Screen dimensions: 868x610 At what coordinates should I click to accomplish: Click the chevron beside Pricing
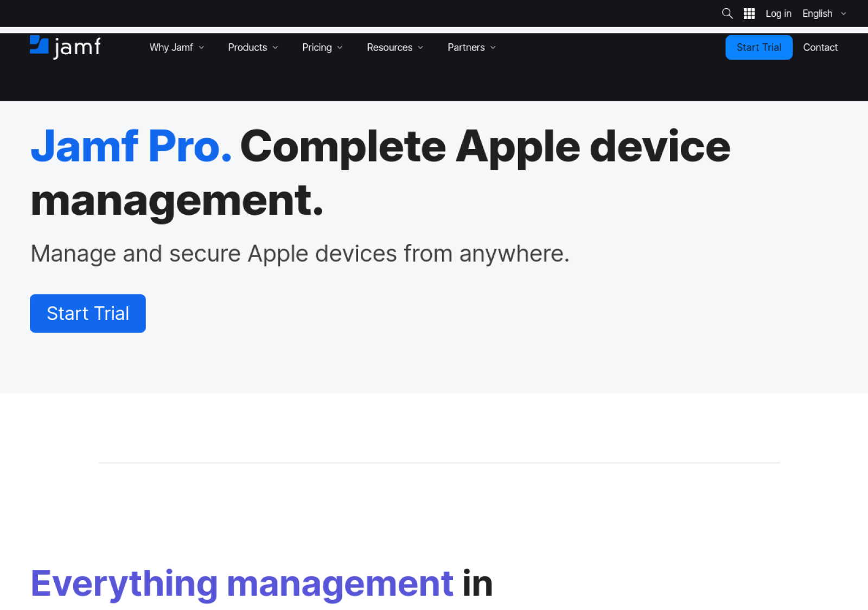point(340,48)
